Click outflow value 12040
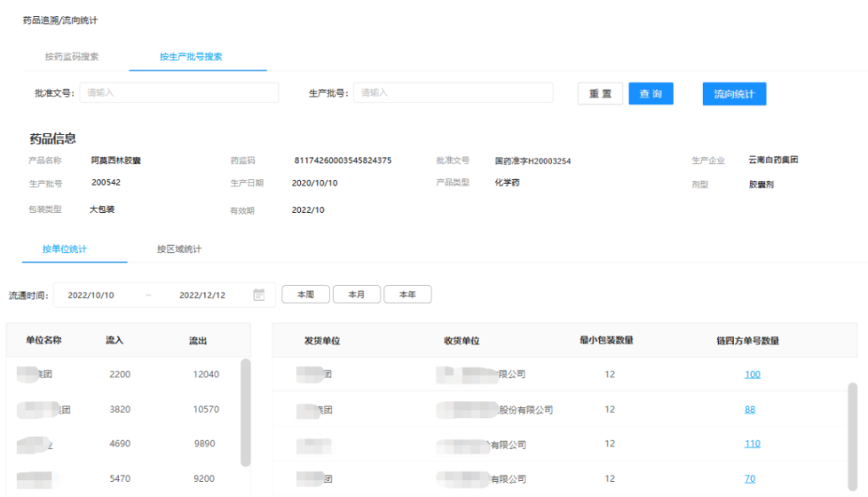Image resolution: width=868 pixels, height=497 pixels. pyautogui.click(x=206, y=375)
